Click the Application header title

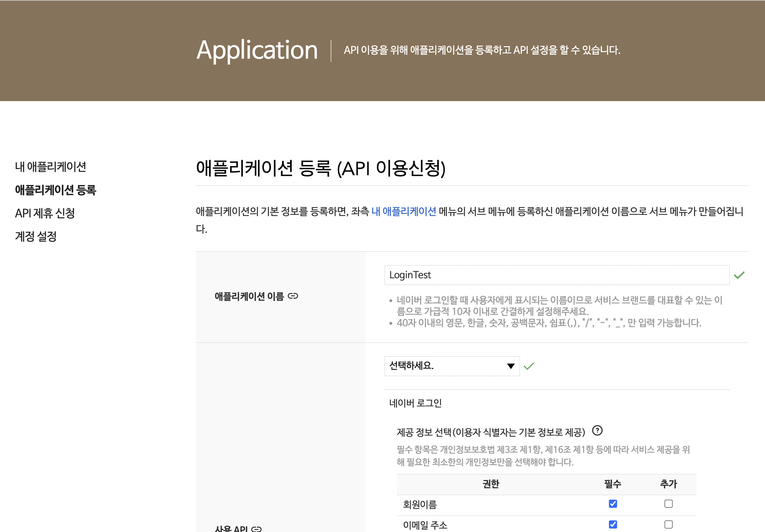[x=257, y=50]
